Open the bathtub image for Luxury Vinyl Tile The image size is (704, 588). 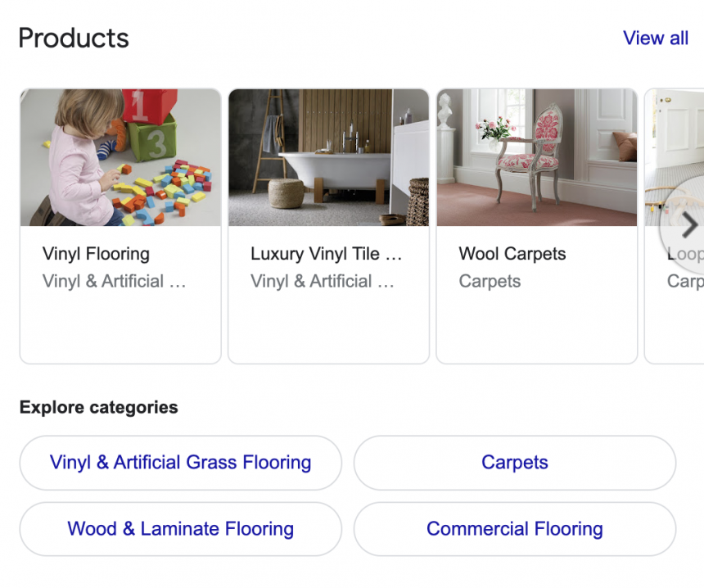point(328,157)
